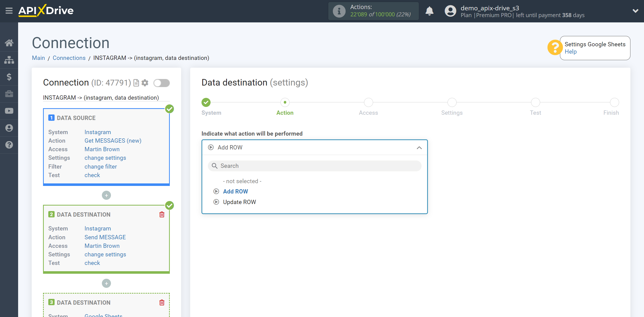The height and width of the screenshot is (317, 644).
Task: Click the Actions usage counter info icon
Action: coord(338,11)
